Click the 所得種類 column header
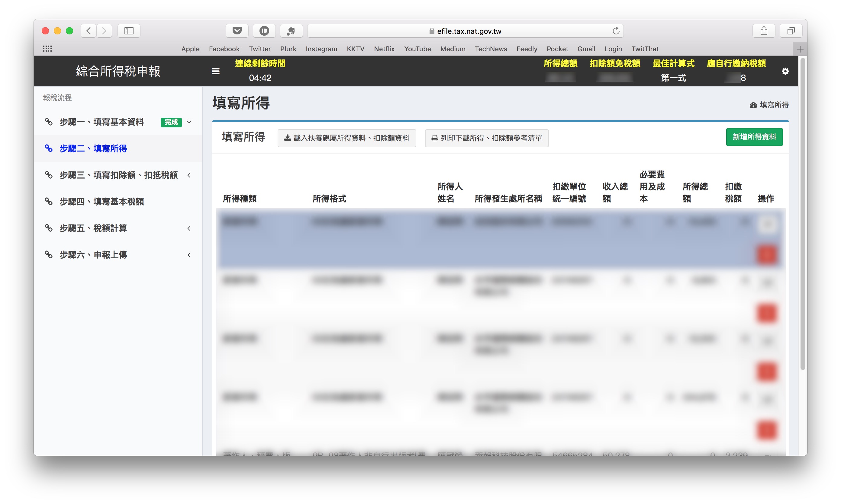Viewport: 841px width, 504px height. click(x=240, y=198)
